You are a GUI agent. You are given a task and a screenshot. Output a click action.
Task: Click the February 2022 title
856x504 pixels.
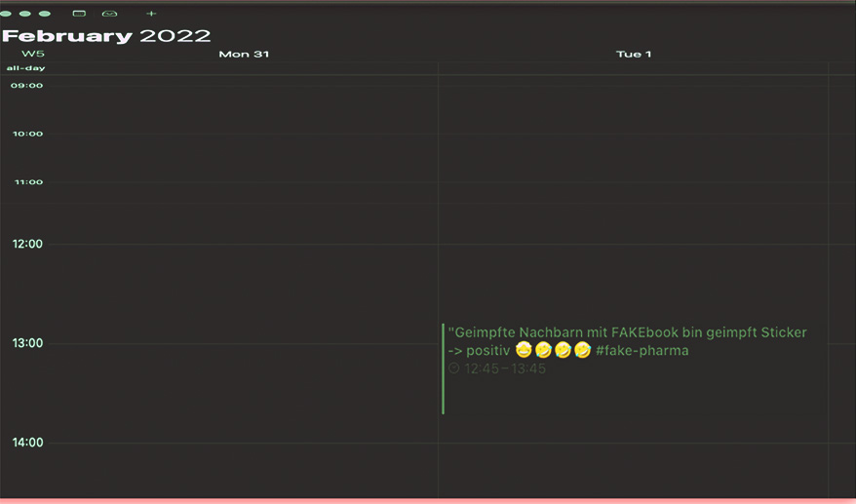tap(106, 36)
